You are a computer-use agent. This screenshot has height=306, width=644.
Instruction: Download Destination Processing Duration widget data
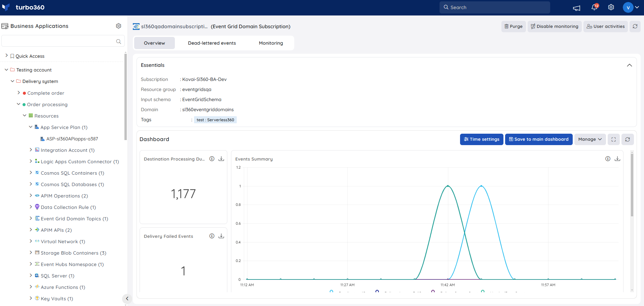click(x=221, y=159)
